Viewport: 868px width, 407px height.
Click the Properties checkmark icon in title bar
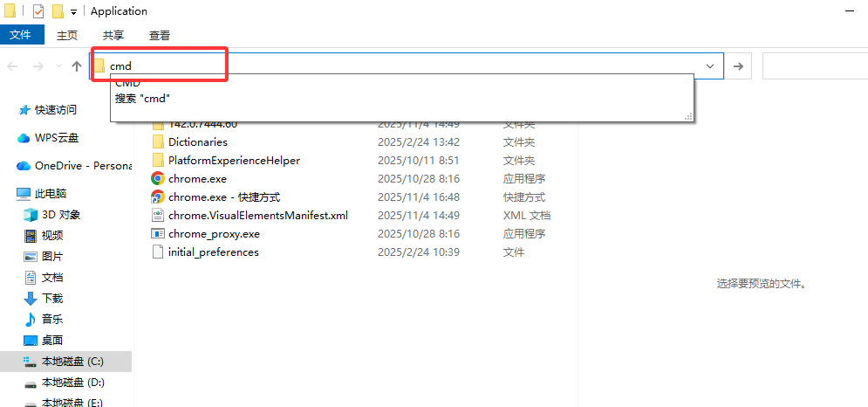pyautogui.click(x=38, y=11)
